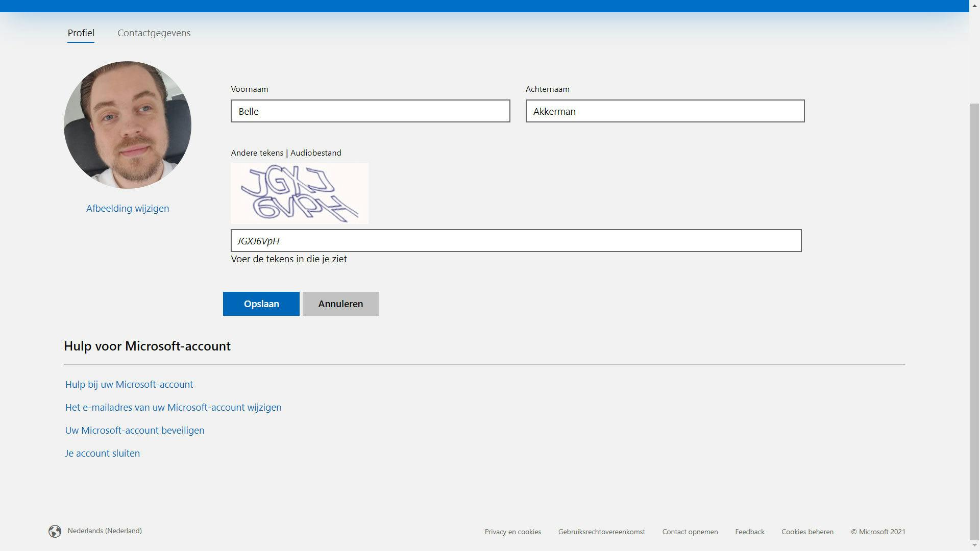Open Je account sluiten link
980x551 pixels.
coord(103,453)
